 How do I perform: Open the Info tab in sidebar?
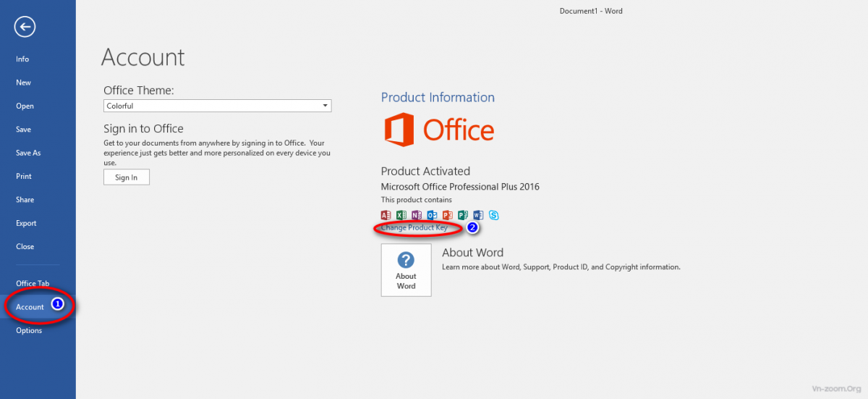tap(22, 59)
